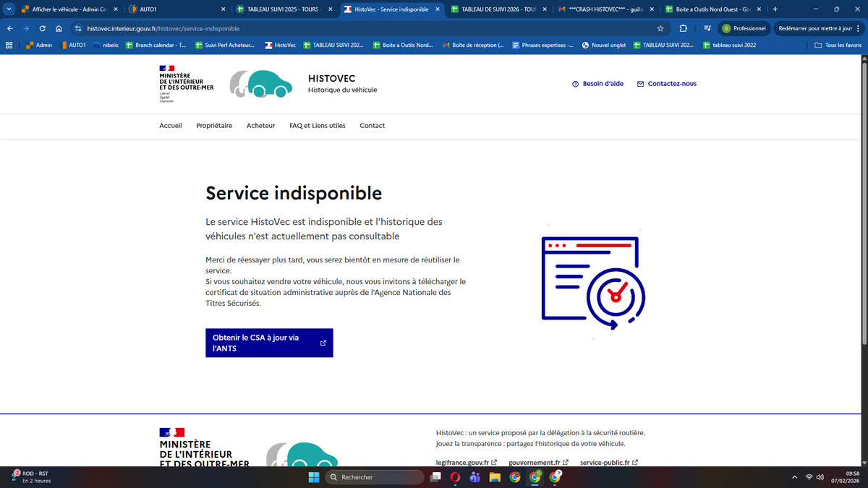Go to FAQ et Liens utiles
The height and width of the screenshot is (488, 868).
[318, 126]
